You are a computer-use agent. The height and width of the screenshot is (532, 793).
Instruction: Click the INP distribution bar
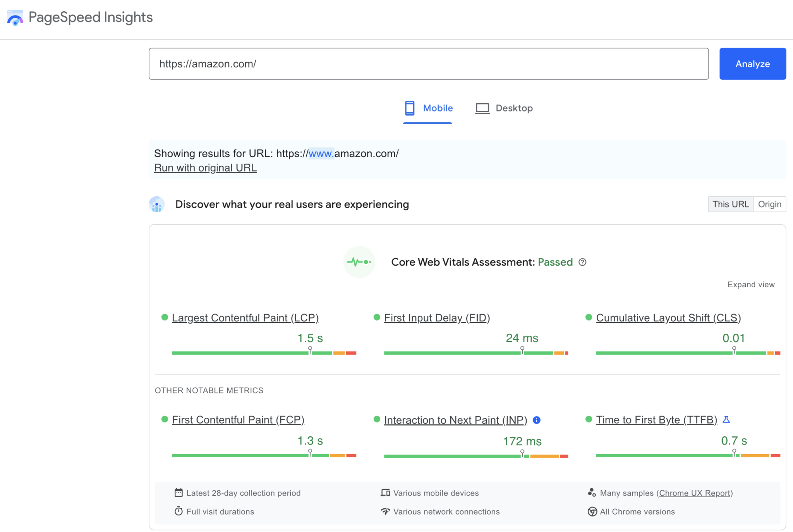click(x=476, y=456)
